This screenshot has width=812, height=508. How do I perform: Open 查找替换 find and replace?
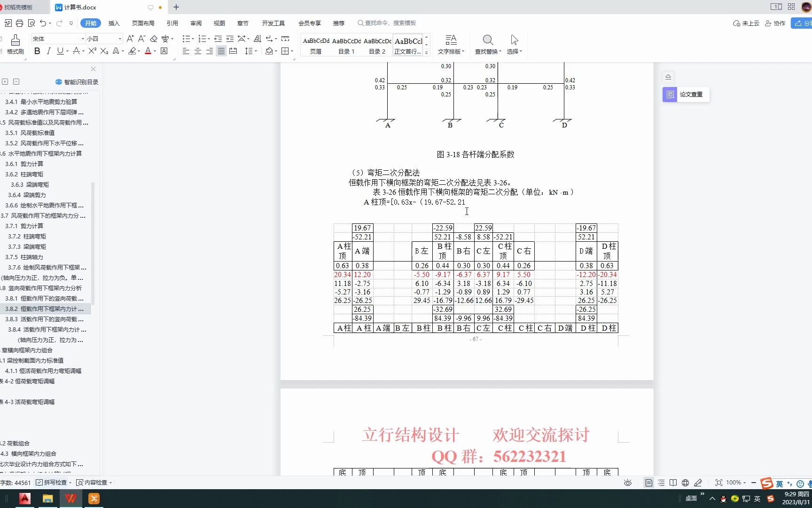(x=488, y=45)
